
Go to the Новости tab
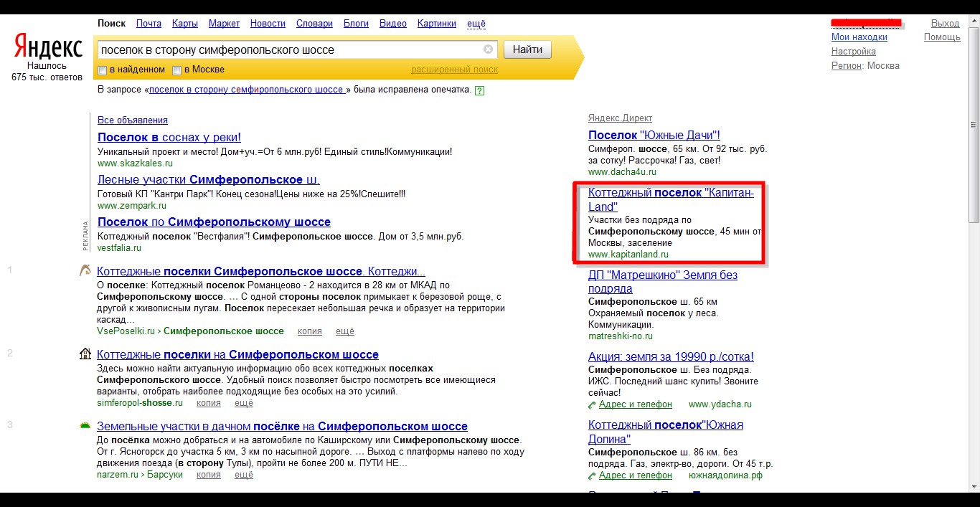268,24
